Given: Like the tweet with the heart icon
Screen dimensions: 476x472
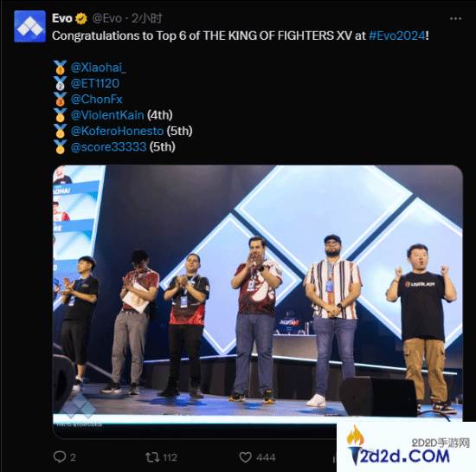Looking at the screenshot, I should tap(245, 457).
